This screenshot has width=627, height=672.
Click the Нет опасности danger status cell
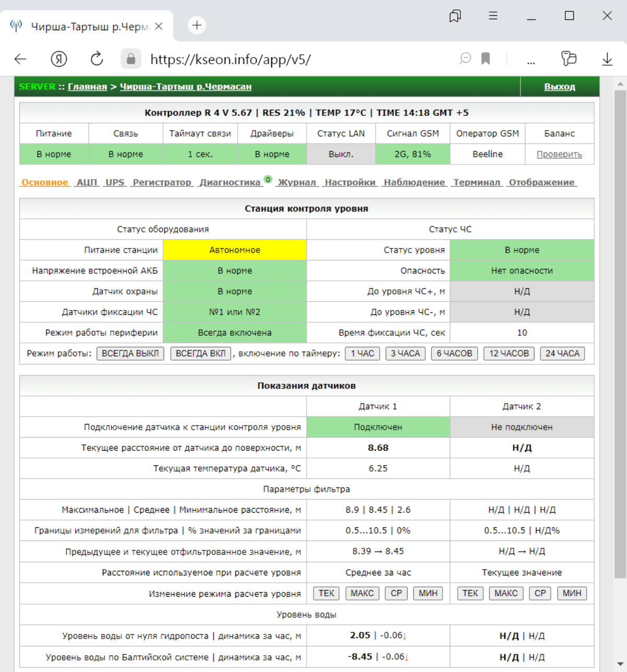[x=522, y=271]
